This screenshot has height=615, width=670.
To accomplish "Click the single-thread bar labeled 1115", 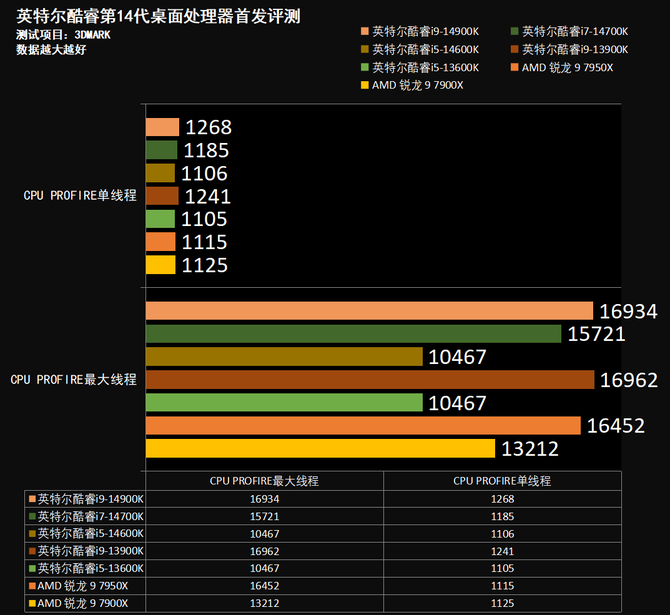I will pos(161,242).
